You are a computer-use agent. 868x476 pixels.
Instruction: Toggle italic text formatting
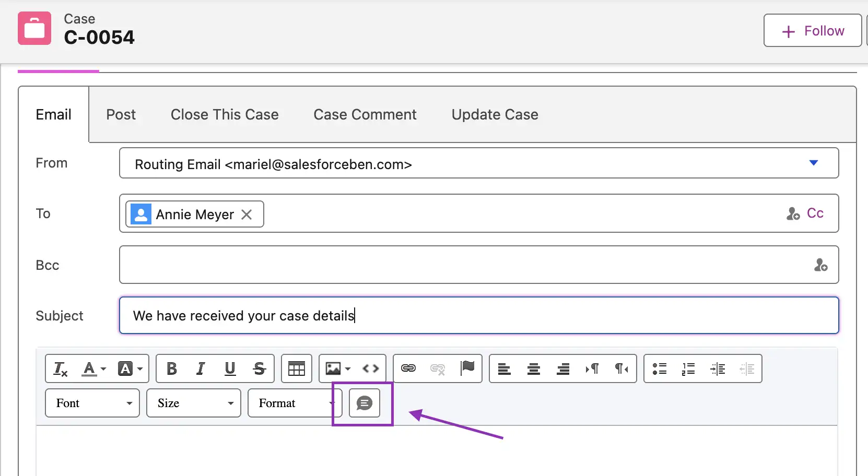pyautogui.click(x=201, y=368)
